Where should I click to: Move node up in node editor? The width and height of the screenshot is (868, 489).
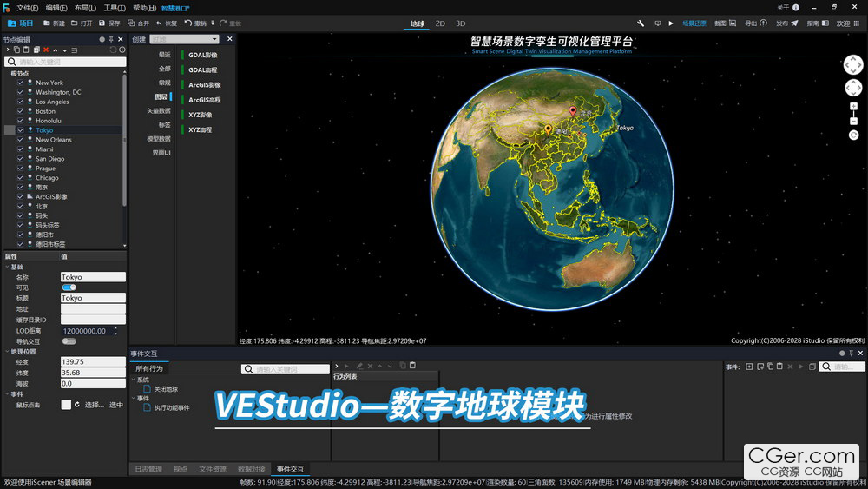56,50
